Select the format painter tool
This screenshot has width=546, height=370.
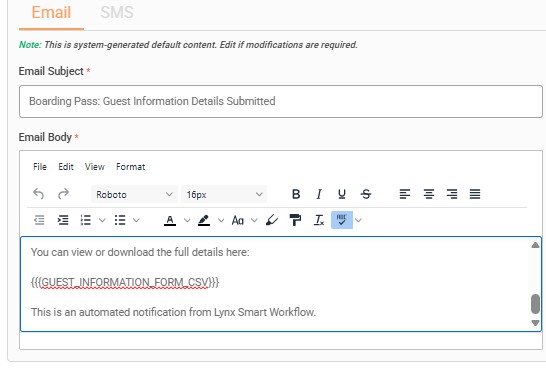tap(295, 220)
